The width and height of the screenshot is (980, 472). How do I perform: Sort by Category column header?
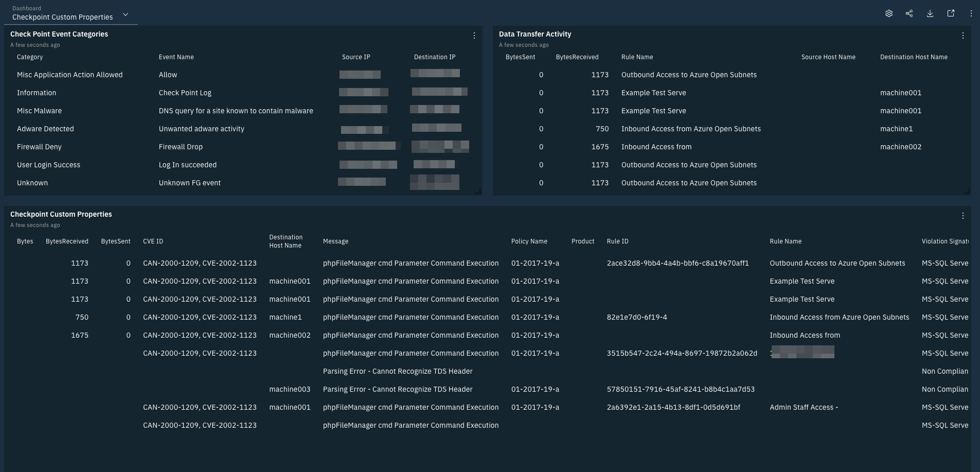point(30,57)
